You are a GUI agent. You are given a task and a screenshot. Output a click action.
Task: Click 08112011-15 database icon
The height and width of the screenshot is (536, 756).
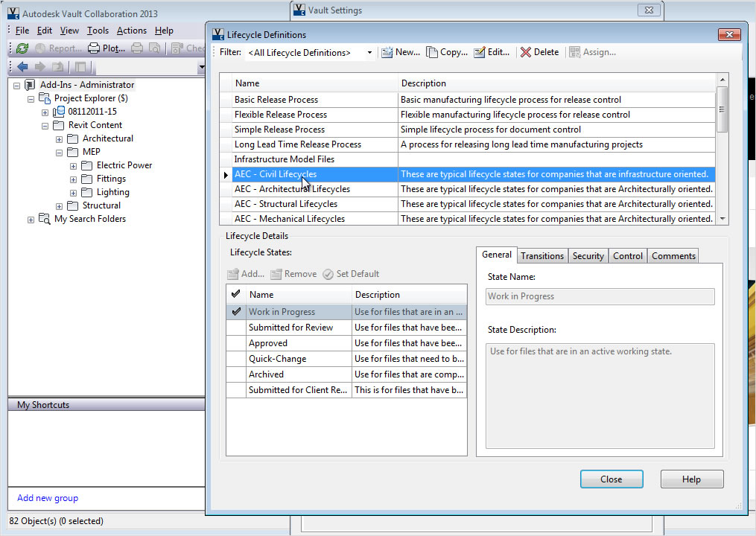(x=59, y=112)
